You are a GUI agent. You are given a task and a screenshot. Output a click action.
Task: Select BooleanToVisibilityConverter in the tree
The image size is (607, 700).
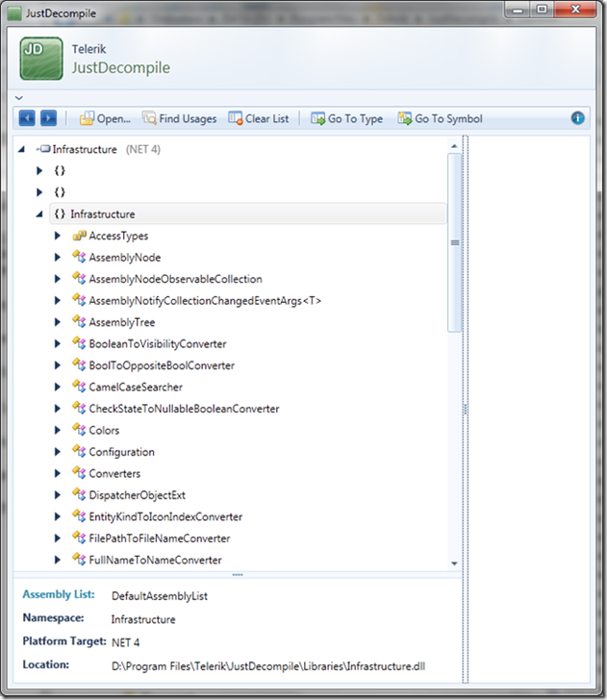click(x=158, y=344)
